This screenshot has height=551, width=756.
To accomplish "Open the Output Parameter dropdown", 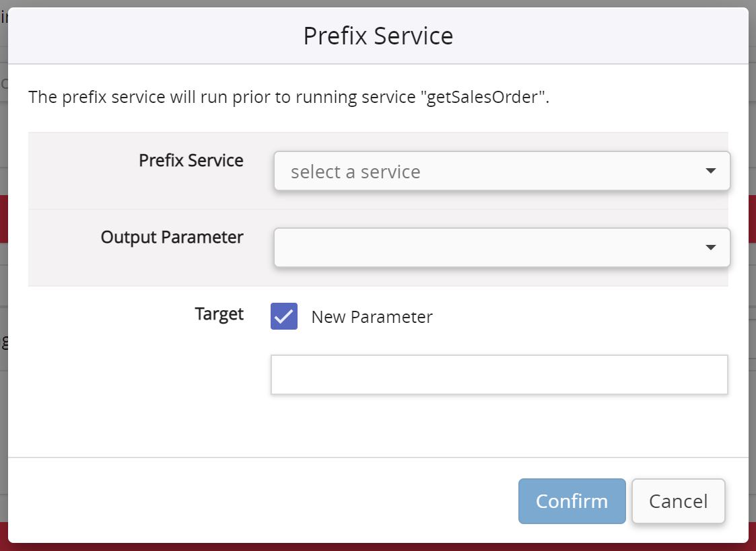I will (502, 248).
